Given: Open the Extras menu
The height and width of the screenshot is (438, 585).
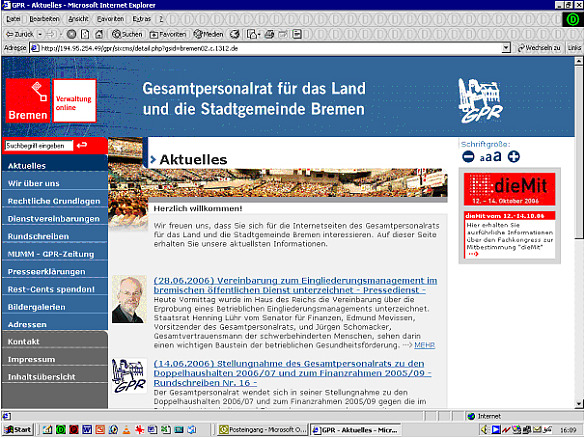Looking at the screenshot, I should (x=142, y=19).
